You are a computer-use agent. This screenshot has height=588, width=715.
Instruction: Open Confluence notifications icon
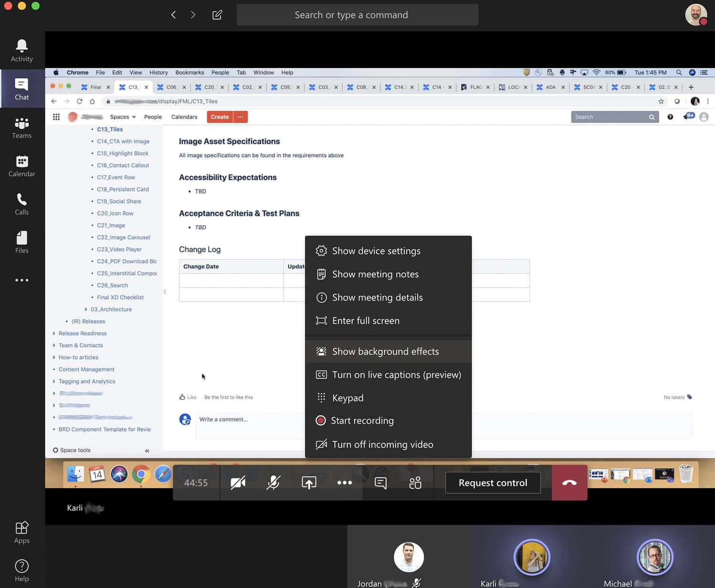click(x=689, y=116)
